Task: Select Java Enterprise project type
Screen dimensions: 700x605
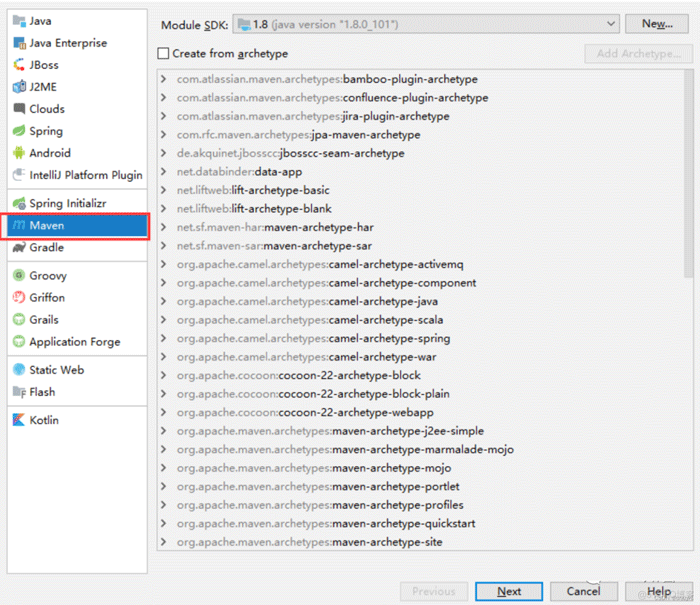Action: [68, 43]
